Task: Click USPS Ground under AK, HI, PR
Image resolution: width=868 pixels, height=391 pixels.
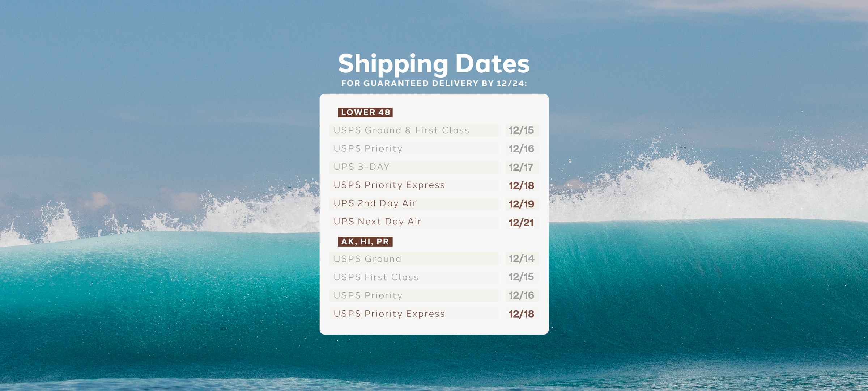Action: tap(367, 259)
